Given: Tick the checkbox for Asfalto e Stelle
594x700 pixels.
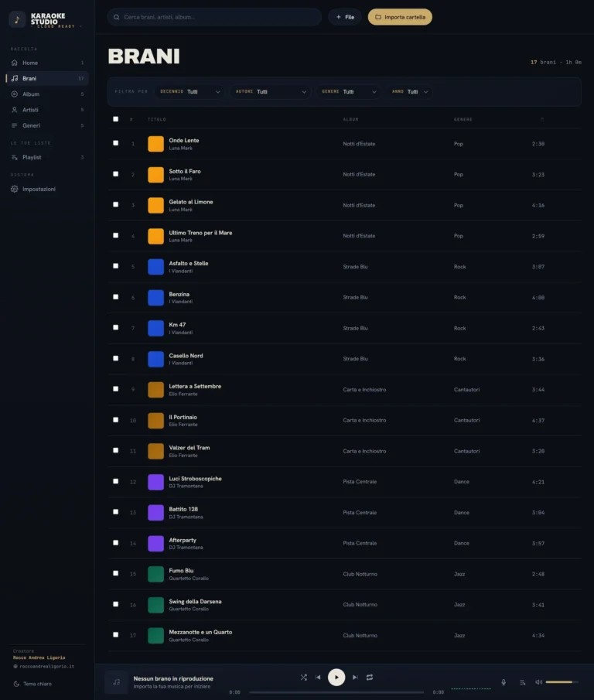Looking at the screenshot, I should [115, 266].
